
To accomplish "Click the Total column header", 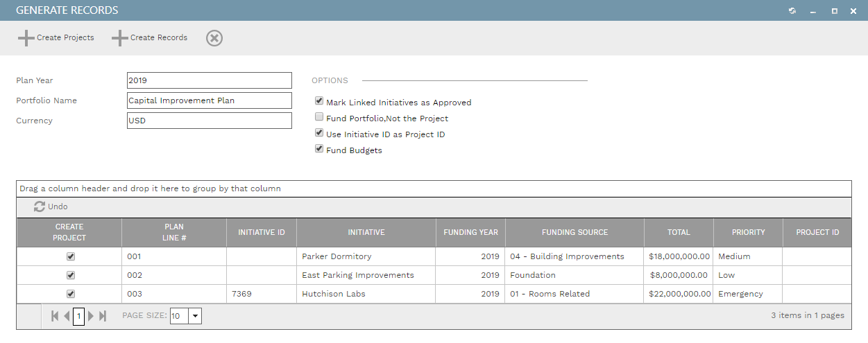I will (x=679, y=232).
